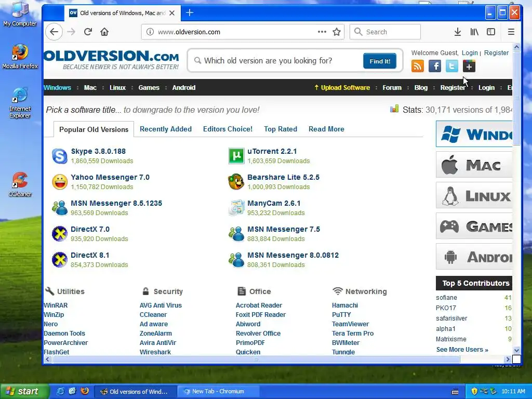The image size is (532, 399).
Task: Go back using the browser back arrow
Action: point(54,32)
